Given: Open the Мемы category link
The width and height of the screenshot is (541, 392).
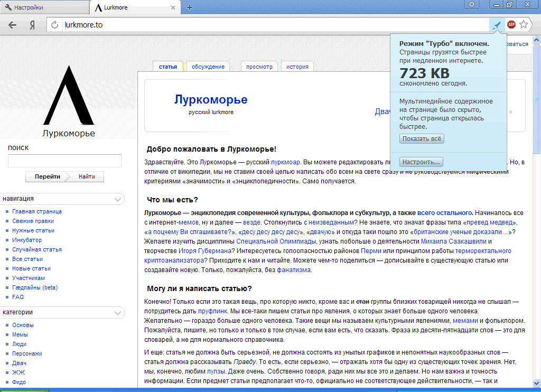Looking at the screenshot, I should [20, 334].
